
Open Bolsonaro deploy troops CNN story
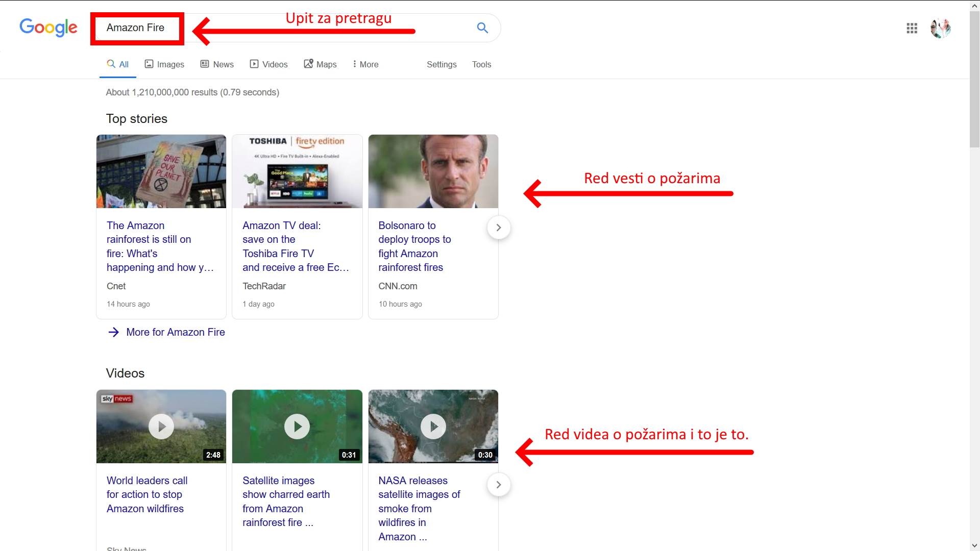pyautogui.click(x=414, y=246)
